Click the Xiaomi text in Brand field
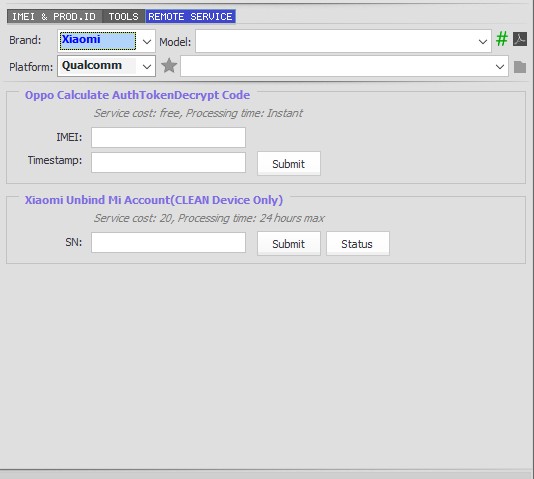 pyautogui.click(x=81, y=39)
